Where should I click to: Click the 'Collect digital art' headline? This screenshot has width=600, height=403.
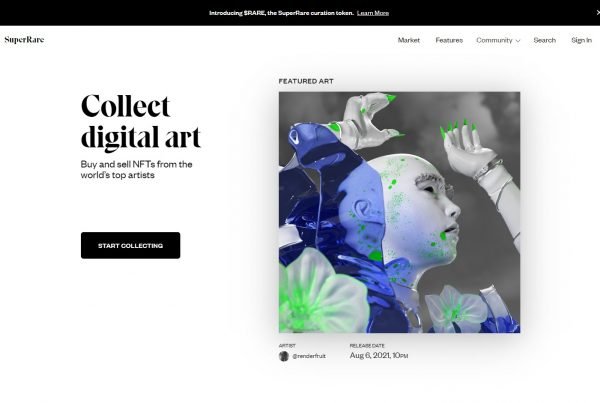(140, 121)
